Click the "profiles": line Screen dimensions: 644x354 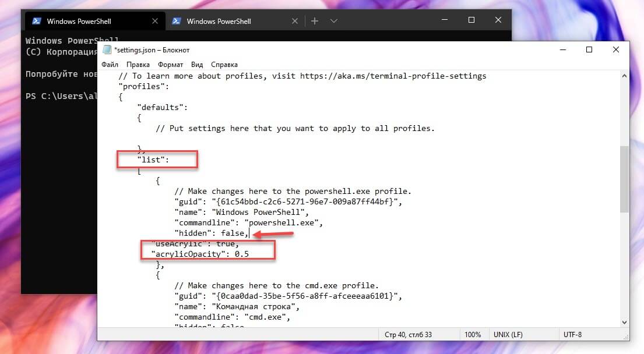coord(144,86)
